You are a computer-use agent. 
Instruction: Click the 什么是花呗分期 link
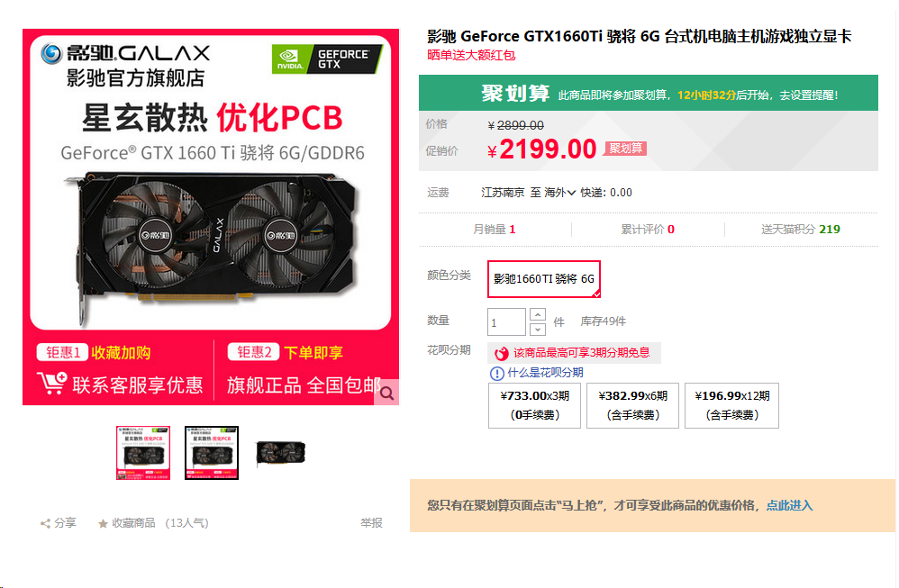pos(545,373)
